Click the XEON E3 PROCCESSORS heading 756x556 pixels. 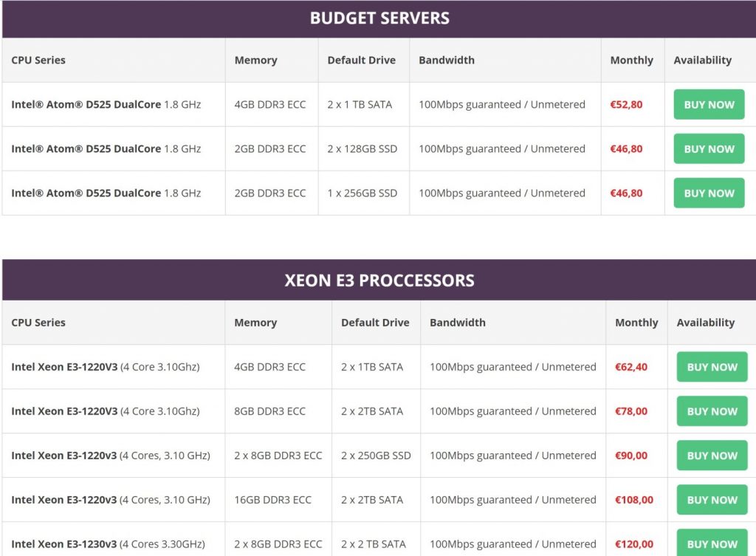coord(379,281)
